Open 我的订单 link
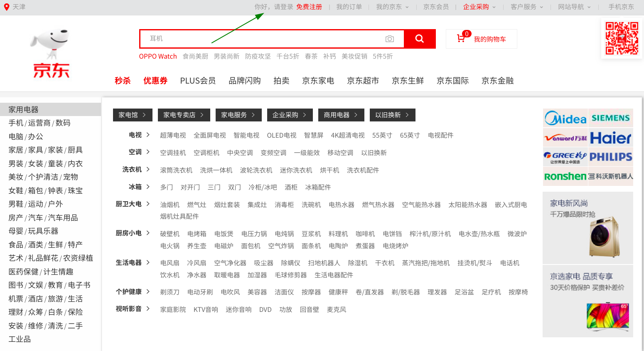644x351 pixels. (349, 7)
